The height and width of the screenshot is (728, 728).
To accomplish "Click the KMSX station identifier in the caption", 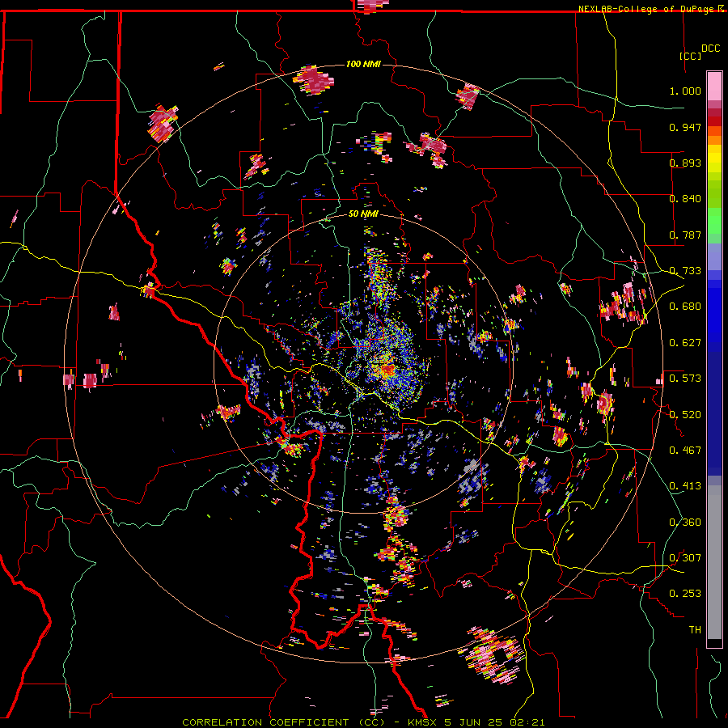I will 422,722.
